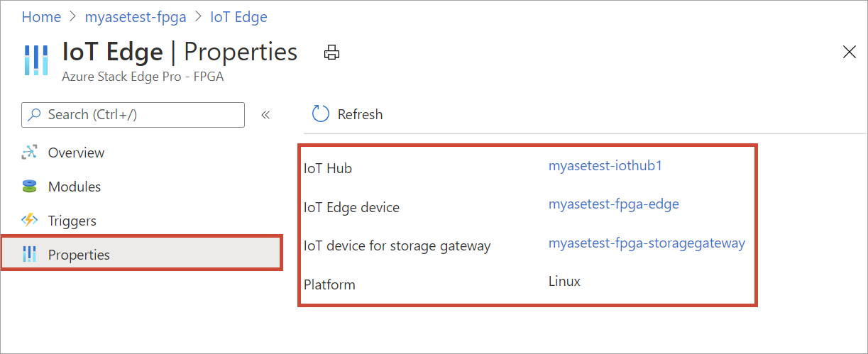Select Properties in the sidebar

pos(79,255)
